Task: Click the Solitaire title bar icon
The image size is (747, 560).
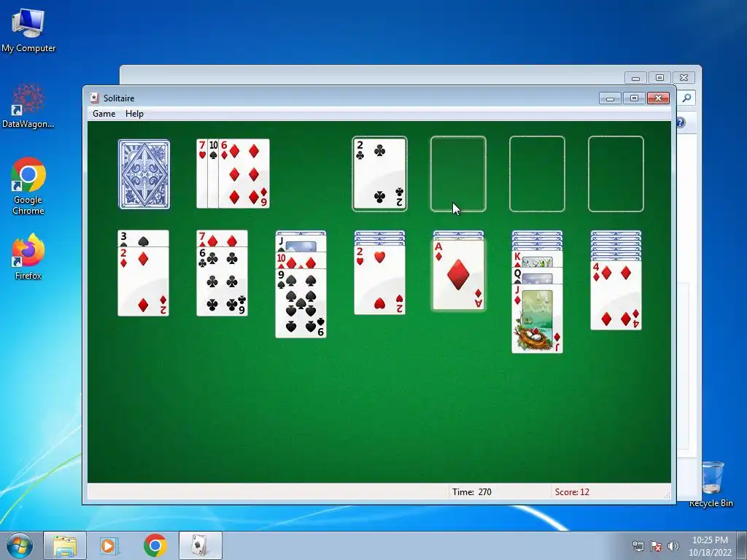Action: coord(95,98)
